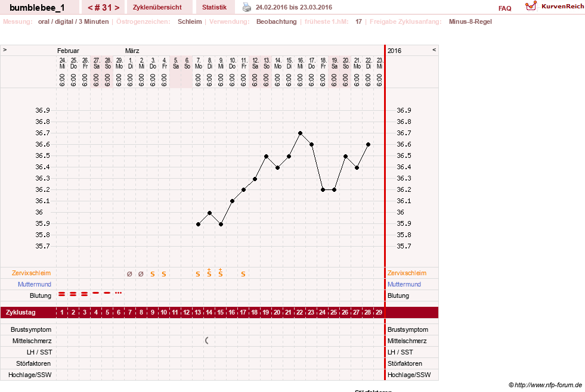The height and width of the screenshot is (392, 585).
Task: Click the S mucus symbol on cycle day 9
Action: (153, 274)
